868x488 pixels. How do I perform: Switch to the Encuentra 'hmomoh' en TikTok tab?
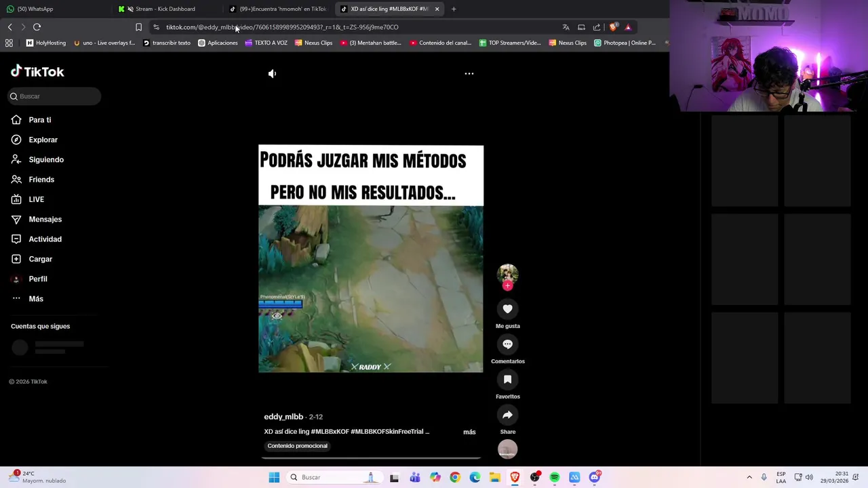[x=278, y=9]
